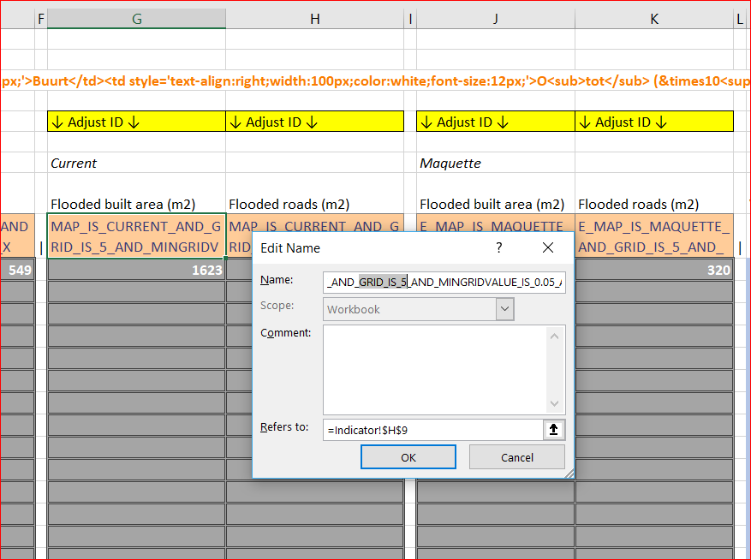751x560 pixels.
Task: Click the question mark help icon in Edit Name
Action: tap(498, 247)
